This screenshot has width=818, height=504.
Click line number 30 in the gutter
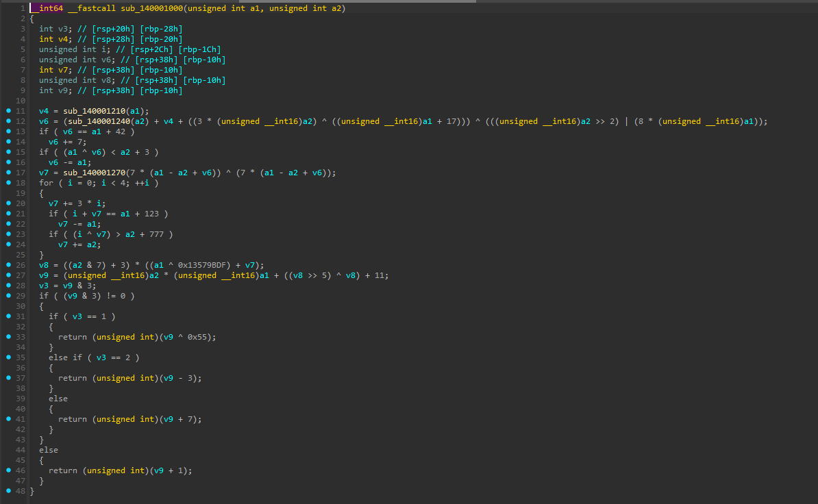click(21, 306)
